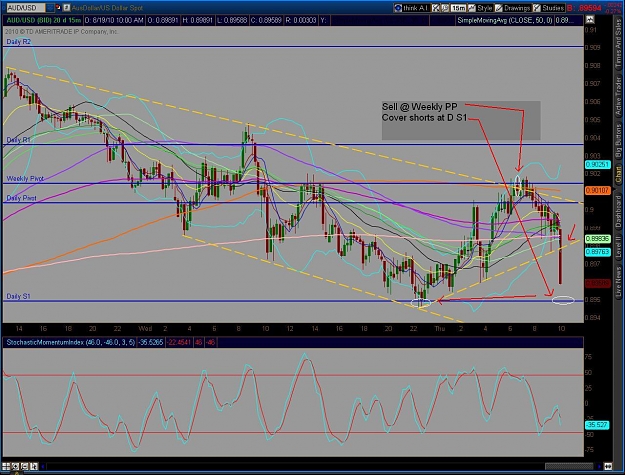
Task: Click the right scroll arrow on time scrollbar
Action: (599, 466)
